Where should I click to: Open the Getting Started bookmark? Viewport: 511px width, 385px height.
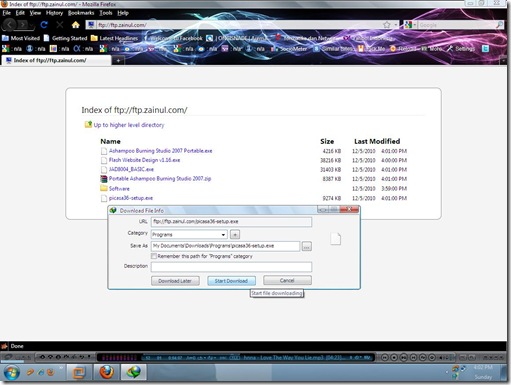click(x=65, y=38)
